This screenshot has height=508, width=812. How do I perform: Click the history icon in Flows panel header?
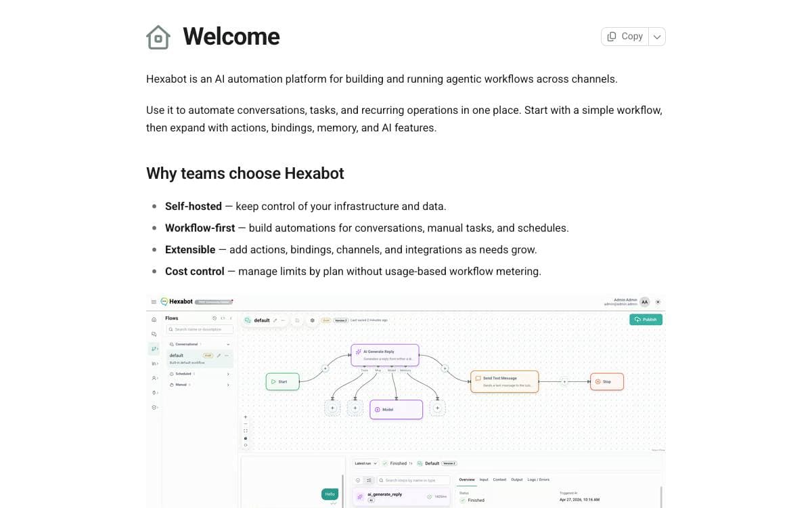coord(215,318)
